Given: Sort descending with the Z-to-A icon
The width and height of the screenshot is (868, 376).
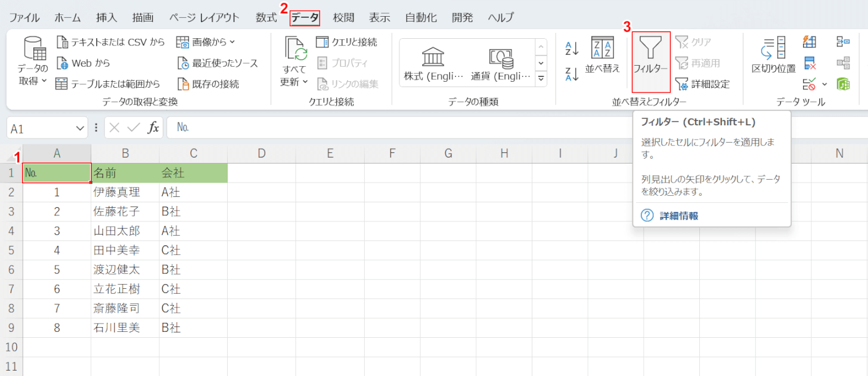Looking at the screenshot, I should (572, 74).
